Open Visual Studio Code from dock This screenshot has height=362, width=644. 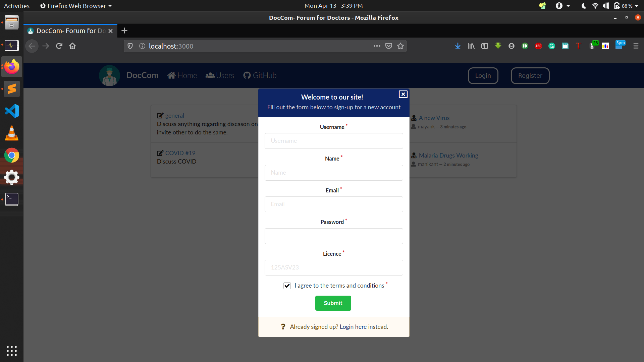12,111
